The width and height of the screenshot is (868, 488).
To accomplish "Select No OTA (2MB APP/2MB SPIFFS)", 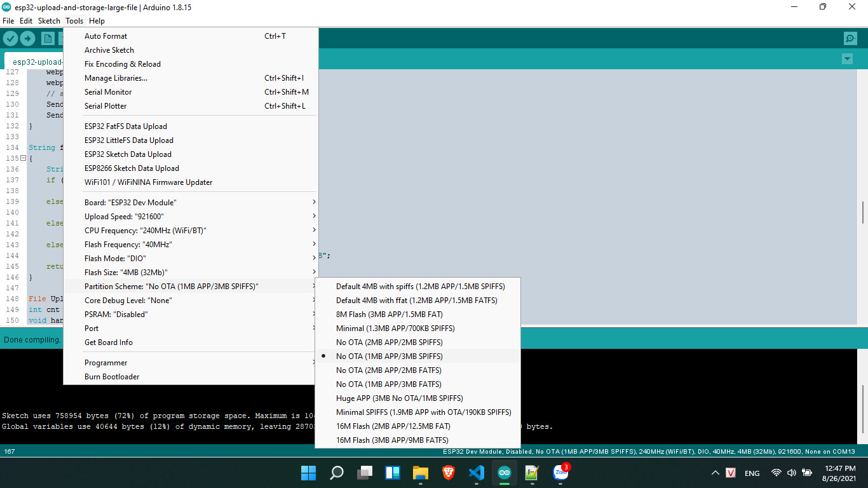I will click(x=417, y=342).
